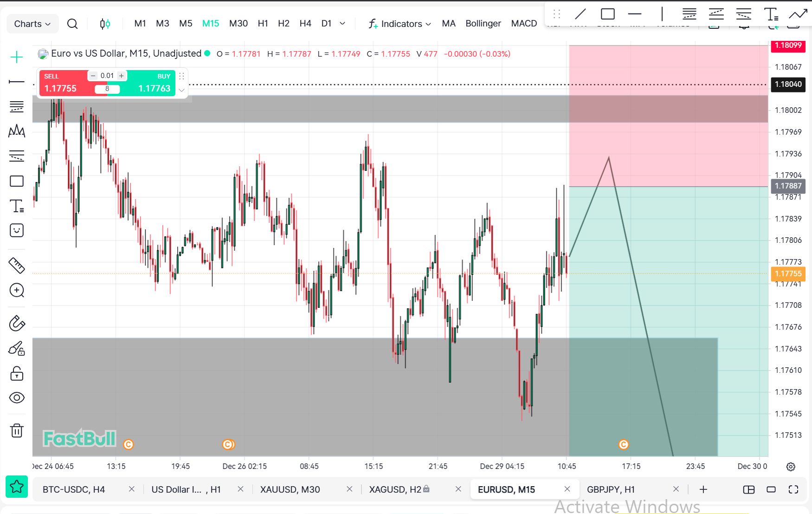Activate the zoom in magnifier tool
Screen dimensions: 812x514
17,290
